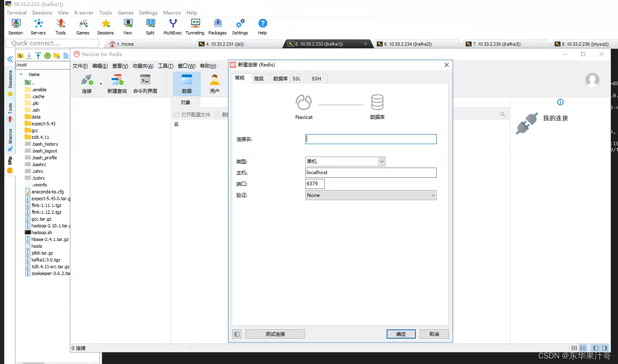Create new folder in SFTP panel
618x364 pixels.
tap(56, 55)
